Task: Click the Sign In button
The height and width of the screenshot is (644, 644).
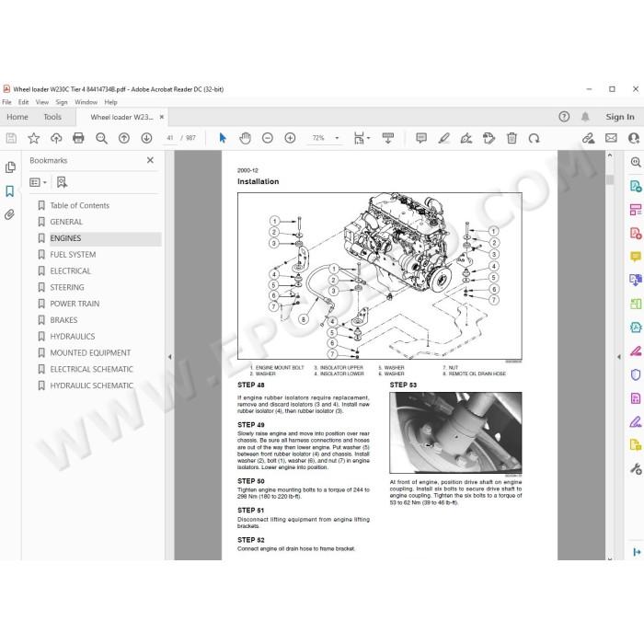Action: [x=620, y=117]
